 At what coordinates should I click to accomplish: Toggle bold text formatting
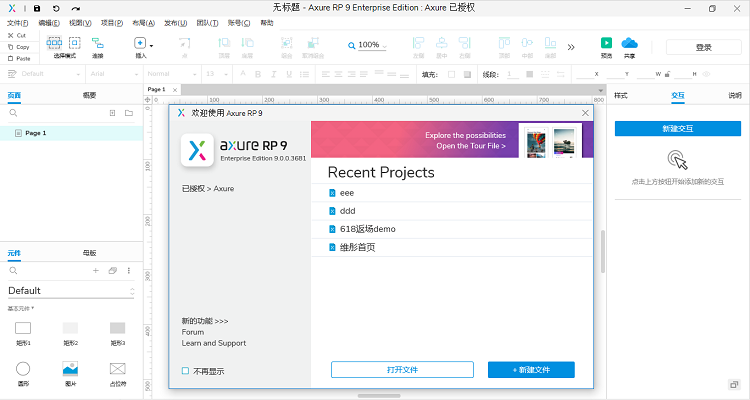(258, 74)
